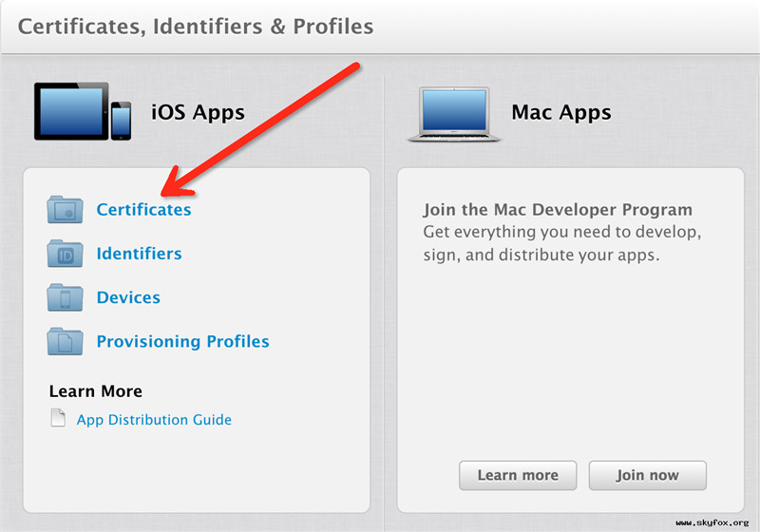Open the App Distribution Guide link
760x532 pixels.
click(154, 419)
